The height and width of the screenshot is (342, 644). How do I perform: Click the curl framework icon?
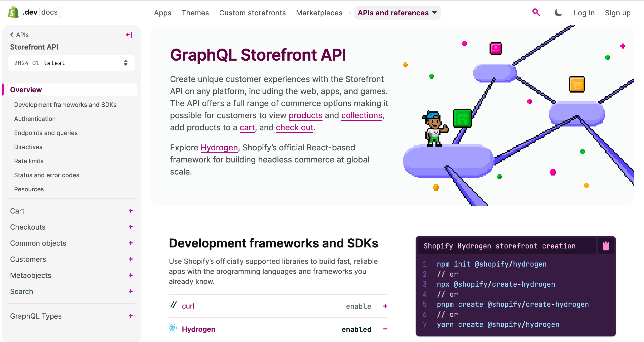173,305
